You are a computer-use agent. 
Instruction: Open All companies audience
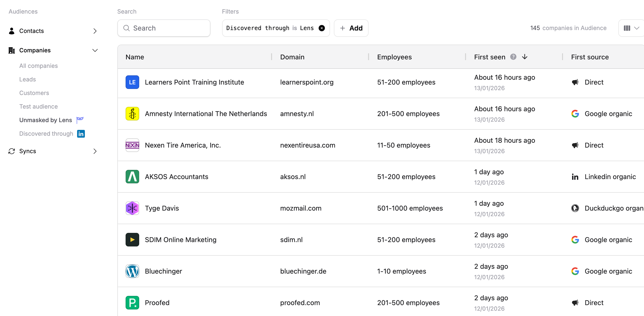click(x=39, y=66)
